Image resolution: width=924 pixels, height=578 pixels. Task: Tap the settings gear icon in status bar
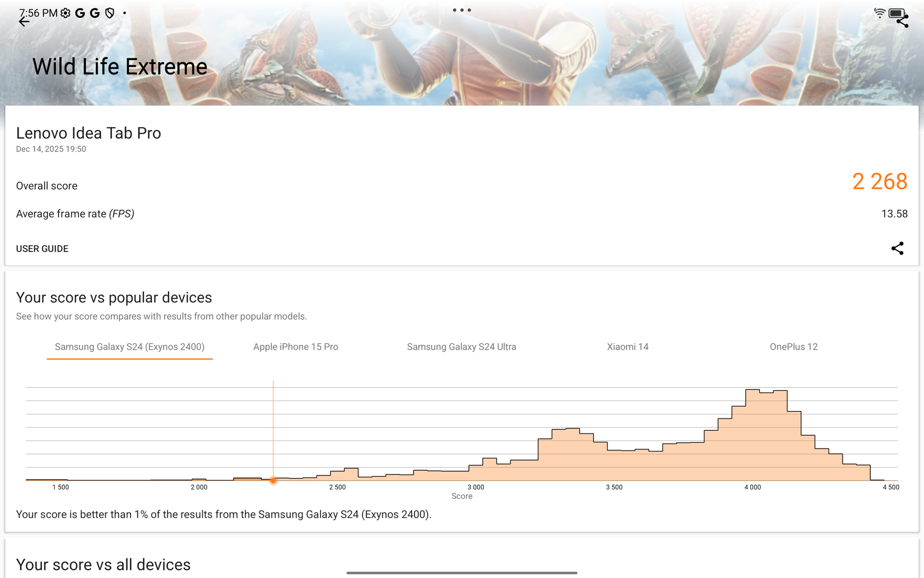tap(66, 13)
